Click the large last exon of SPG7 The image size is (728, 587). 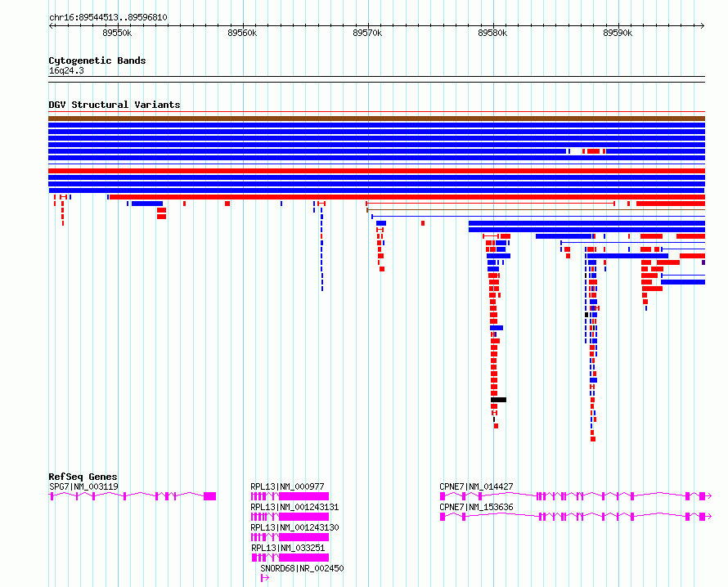pyautogui.click(x=210, y=496)
